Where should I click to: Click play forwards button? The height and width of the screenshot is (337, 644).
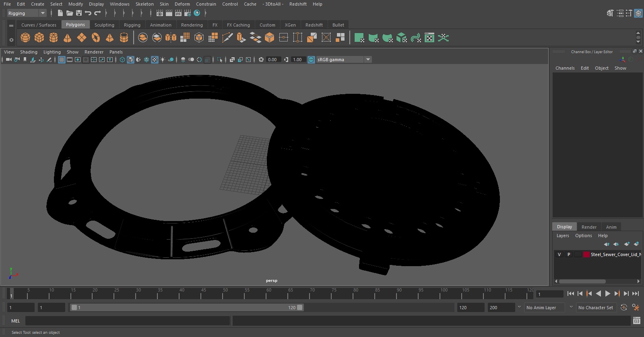(607, 294)
